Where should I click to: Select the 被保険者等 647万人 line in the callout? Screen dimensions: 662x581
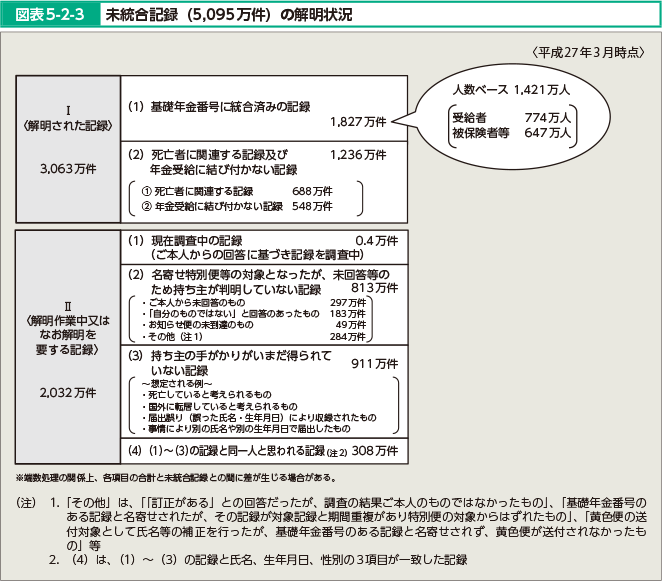[511, 132]
